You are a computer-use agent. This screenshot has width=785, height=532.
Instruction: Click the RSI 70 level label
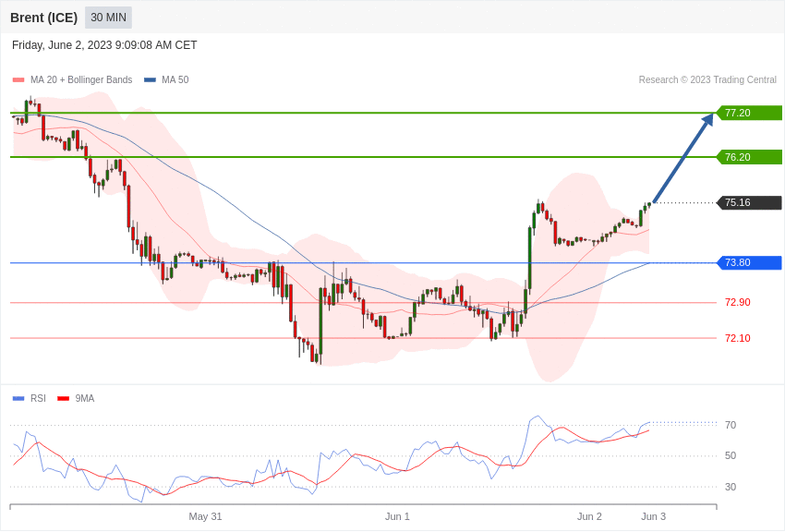(731, 425)
